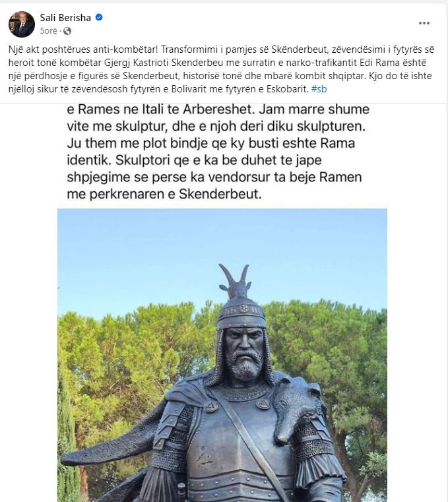Open Sali Berisha's profile picture
448x502 pixels.
click(x=22, y=24)
